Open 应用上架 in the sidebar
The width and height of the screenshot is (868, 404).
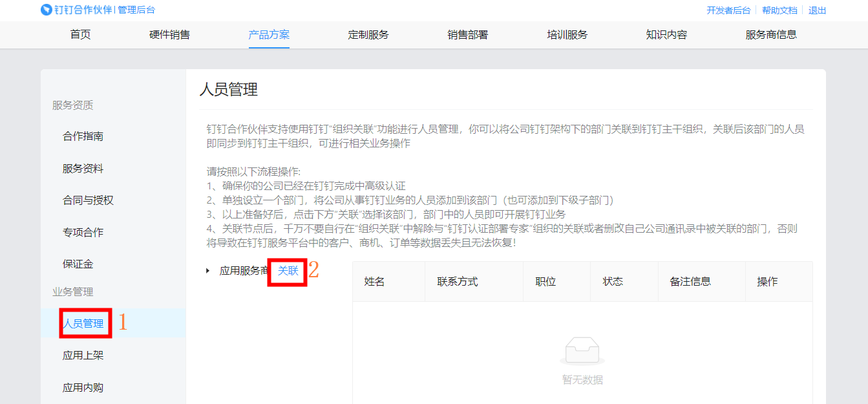coord(83,356)
